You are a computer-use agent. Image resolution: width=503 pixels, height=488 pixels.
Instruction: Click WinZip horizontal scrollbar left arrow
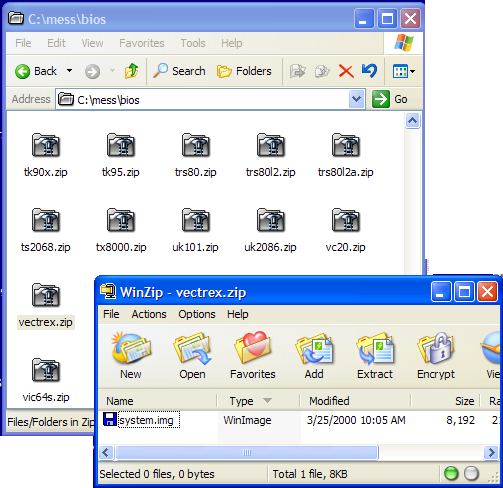106,453
